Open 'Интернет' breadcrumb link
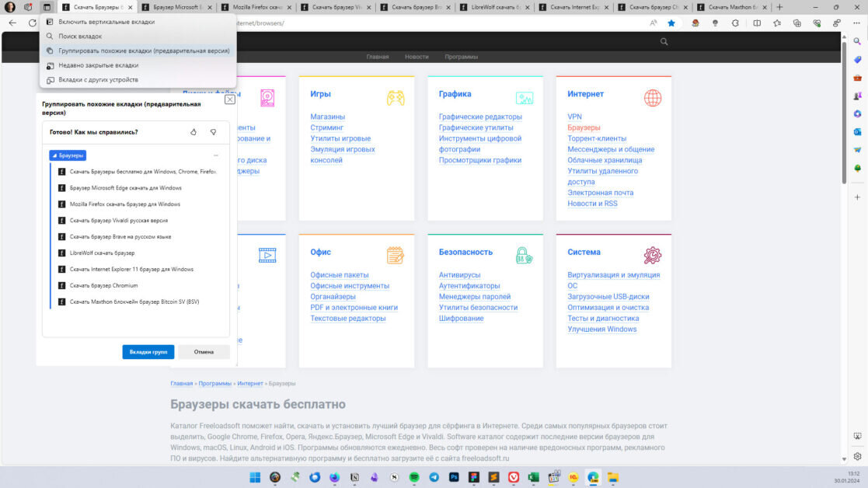 coord(250,383)
